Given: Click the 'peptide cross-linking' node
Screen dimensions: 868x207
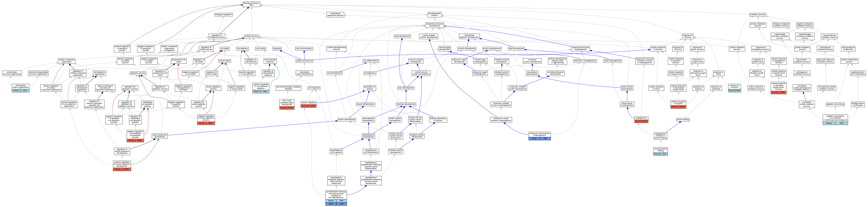Looking at the screenshot, I should (835, 104).
